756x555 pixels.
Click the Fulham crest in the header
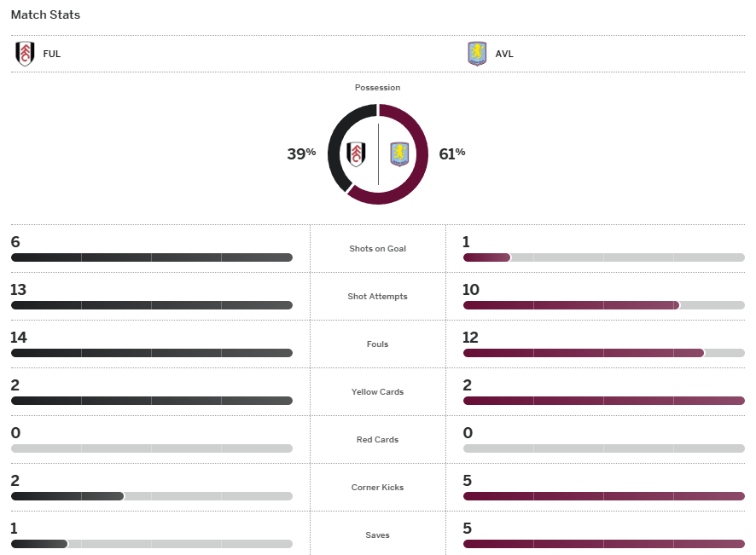coord(25,54)
